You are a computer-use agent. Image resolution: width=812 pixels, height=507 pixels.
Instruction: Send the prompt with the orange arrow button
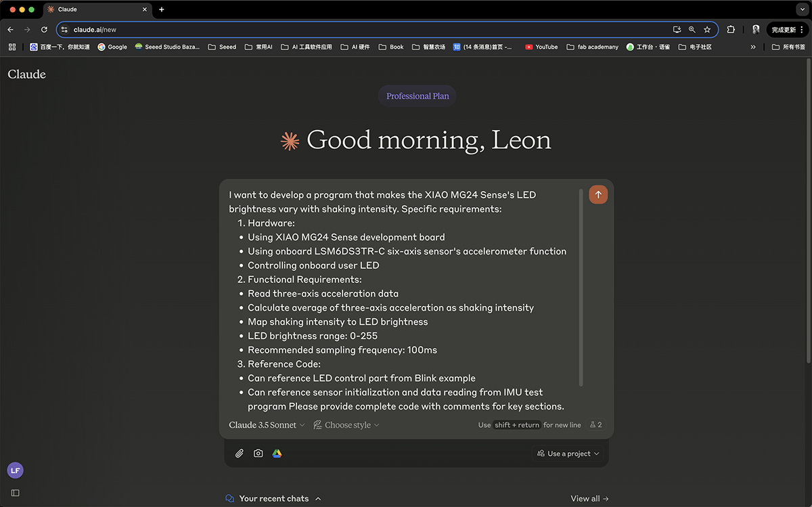[598, 195]
